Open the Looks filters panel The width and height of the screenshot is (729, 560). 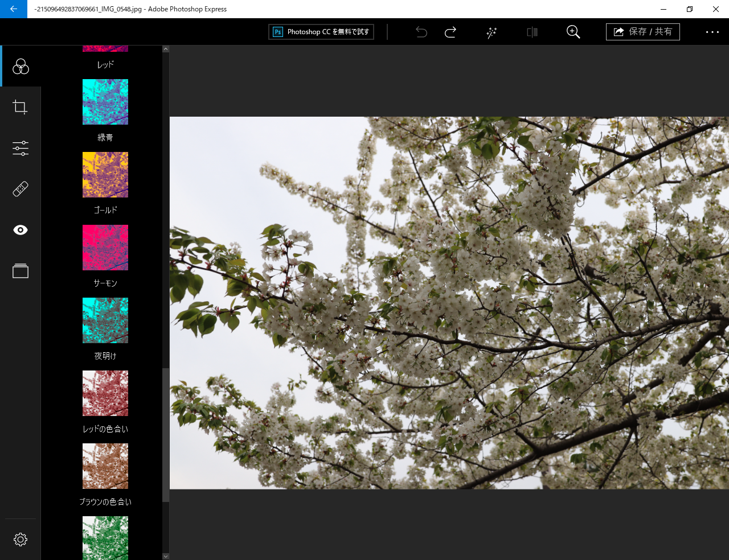click(21, 67)
